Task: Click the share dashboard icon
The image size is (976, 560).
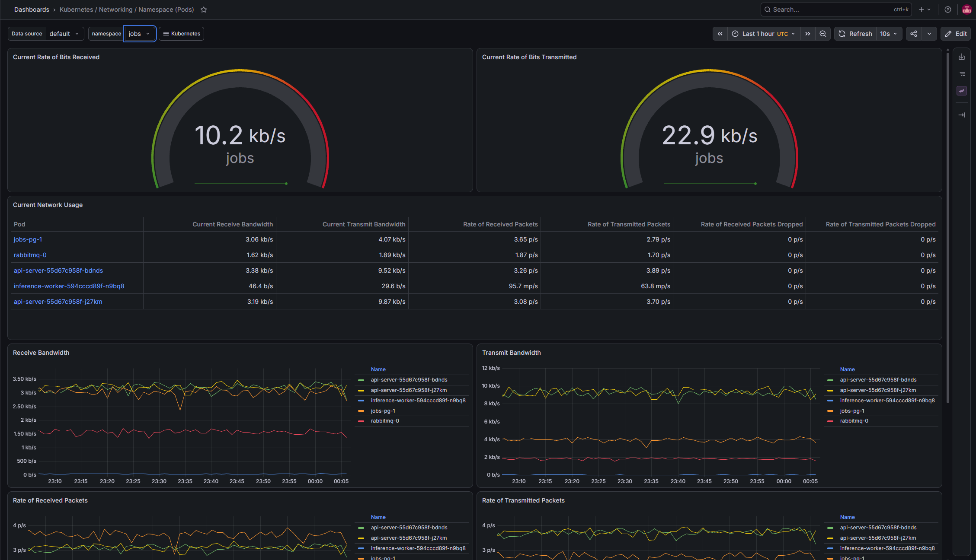Action: (913, 34)
